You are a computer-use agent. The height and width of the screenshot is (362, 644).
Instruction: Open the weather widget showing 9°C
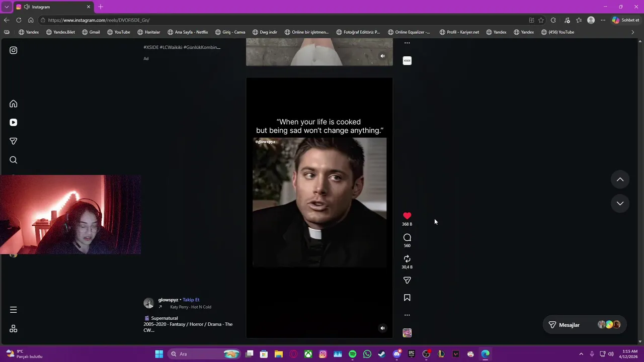pyautogui.click(x=25, y=354)
